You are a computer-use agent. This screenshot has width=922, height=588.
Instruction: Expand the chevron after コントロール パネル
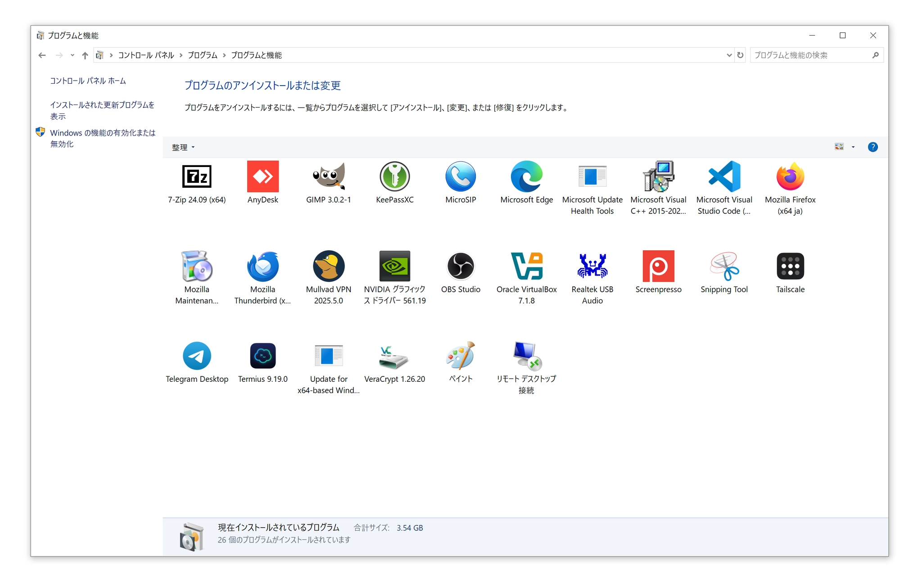181,55
